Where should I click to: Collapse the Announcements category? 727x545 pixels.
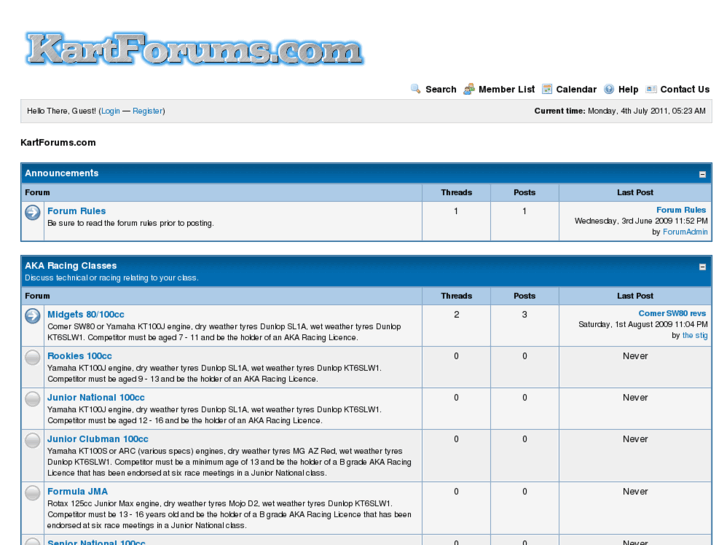tap(702, 174)
